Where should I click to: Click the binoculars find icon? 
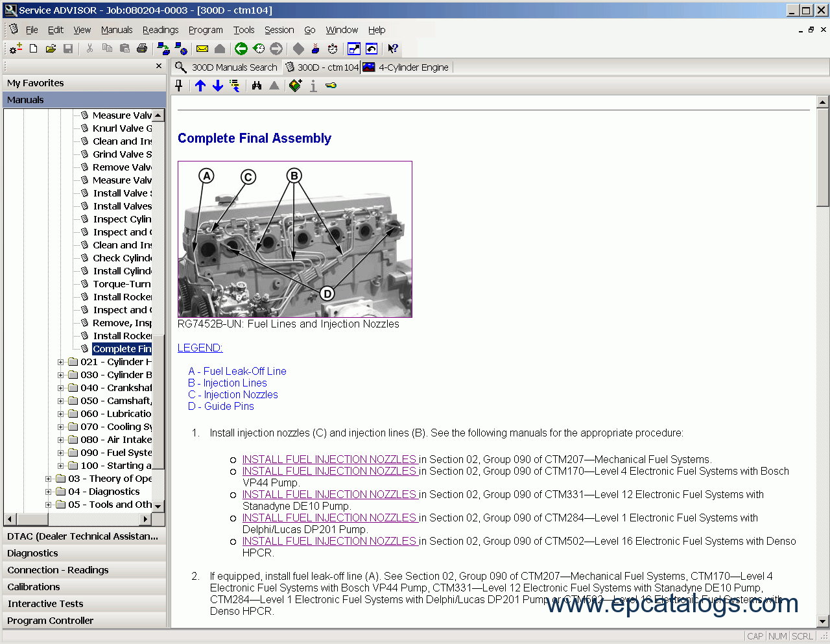click(x=257, y=86)
